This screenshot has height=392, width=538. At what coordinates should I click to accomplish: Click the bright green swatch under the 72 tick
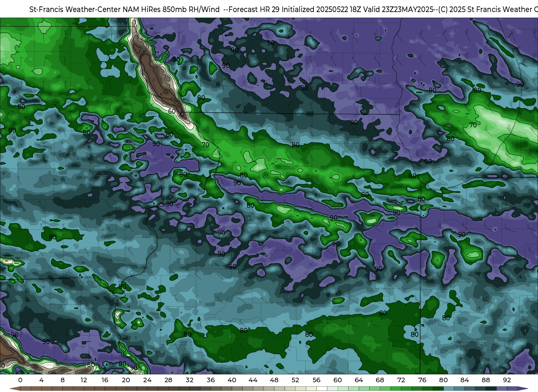click(x=396, y=389)
